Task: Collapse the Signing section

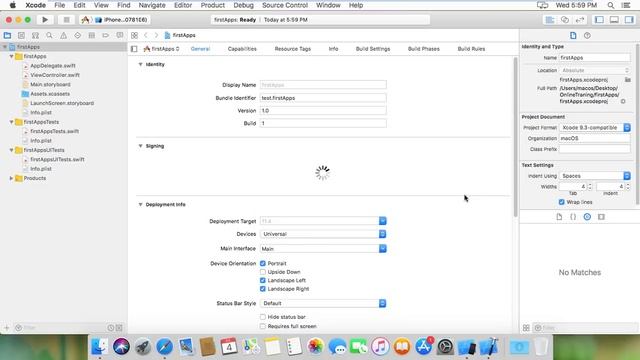Action: point(140,146)
